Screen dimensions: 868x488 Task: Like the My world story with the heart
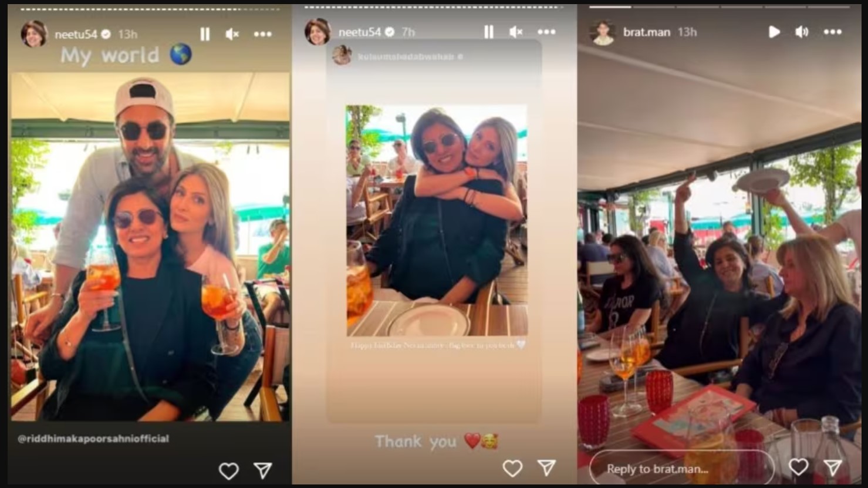pos(228,470)
